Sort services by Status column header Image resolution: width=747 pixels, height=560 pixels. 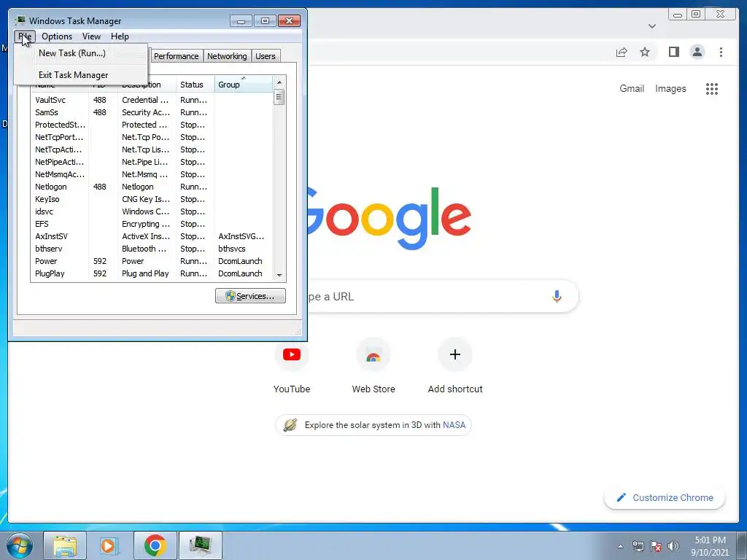pos(195,85)
